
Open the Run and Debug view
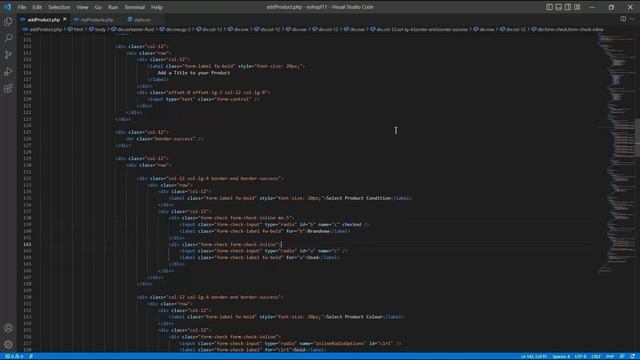click(8, 72)
